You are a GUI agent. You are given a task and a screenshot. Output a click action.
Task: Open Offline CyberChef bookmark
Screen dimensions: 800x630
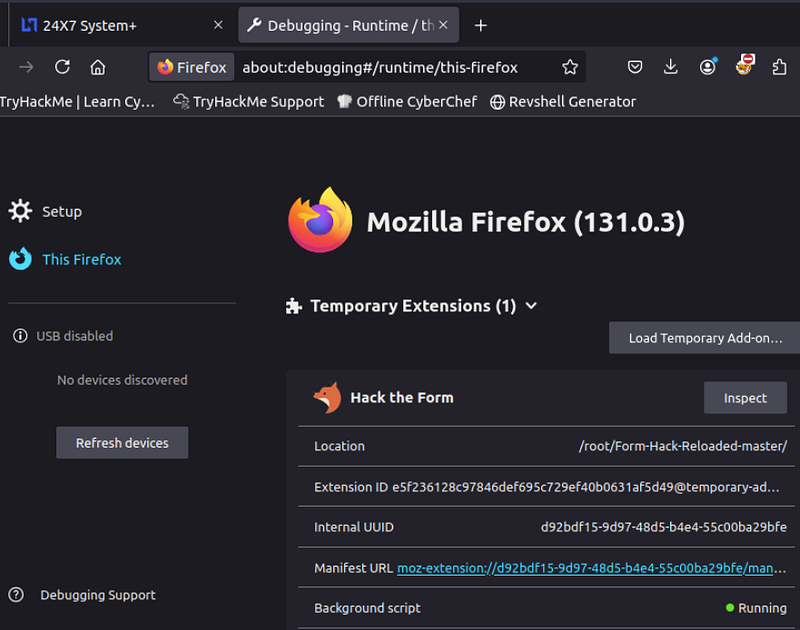[407, 102]
